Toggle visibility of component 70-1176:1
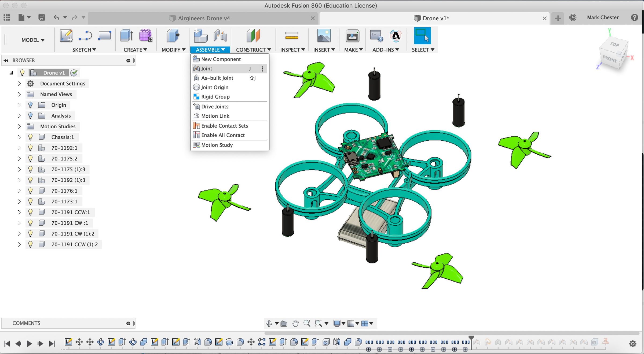644x354 pixels. tap(30, 191)
